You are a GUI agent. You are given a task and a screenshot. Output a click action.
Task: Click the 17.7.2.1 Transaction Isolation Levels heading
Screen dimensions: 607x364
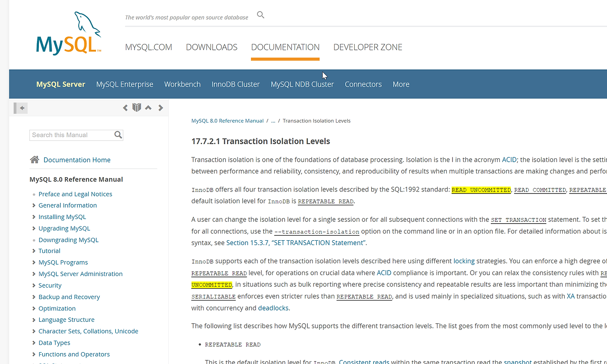tap(261, 141)
